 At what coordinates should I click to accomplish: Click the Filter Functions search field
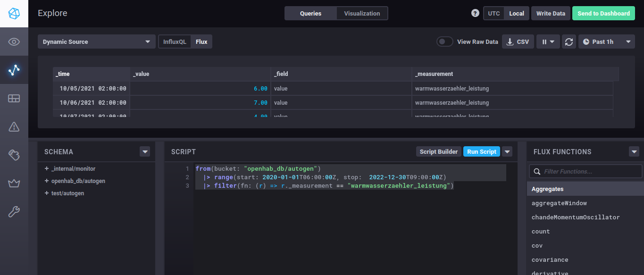590,171
